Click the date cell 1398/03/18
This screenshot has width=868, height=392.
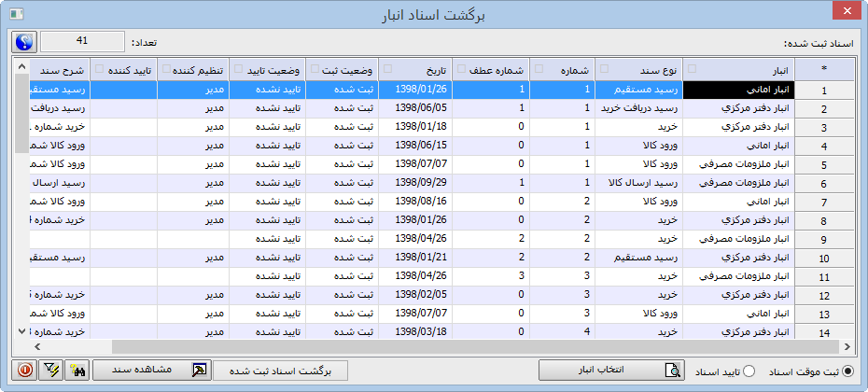point(415,332)
